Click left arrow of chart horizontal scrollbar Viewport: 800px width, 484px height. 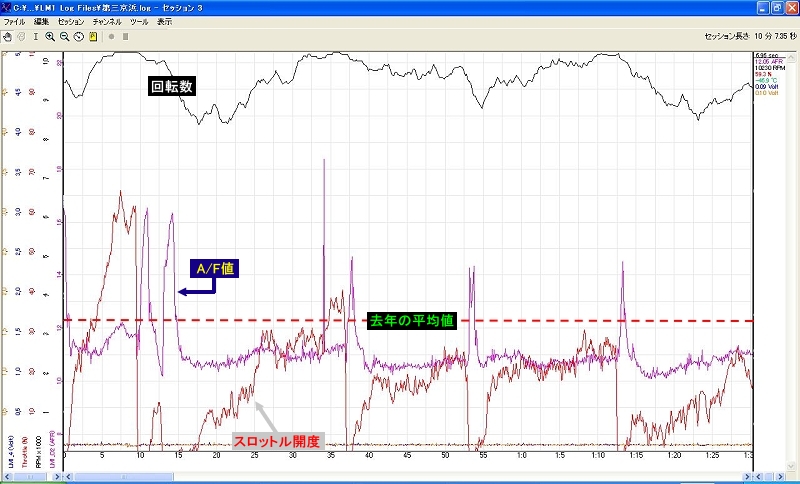69,477
